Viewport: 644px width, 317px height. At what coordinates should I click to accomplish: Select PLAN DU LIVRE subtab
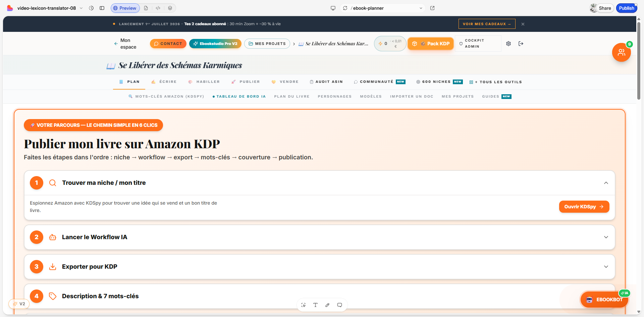[292, 97]
